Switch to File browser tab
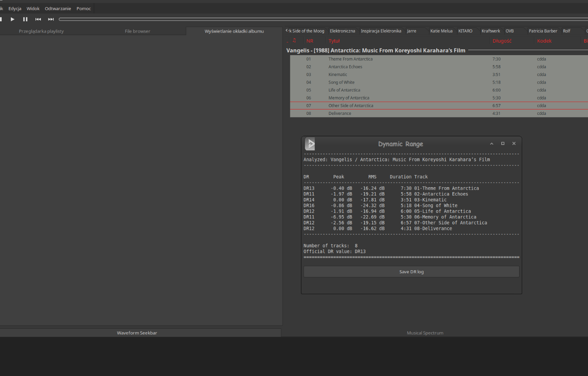This screenshot has height=376, width=588. coord(137,31)
